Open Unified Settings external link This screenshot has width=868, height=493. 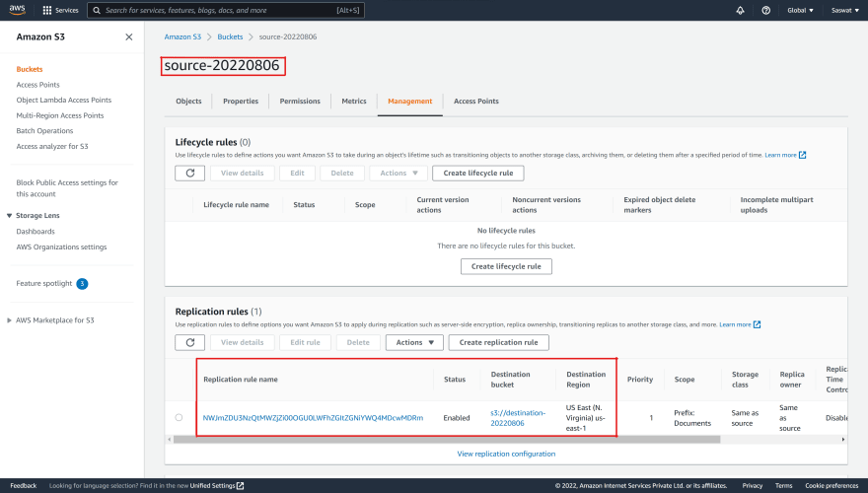[216, 486]
